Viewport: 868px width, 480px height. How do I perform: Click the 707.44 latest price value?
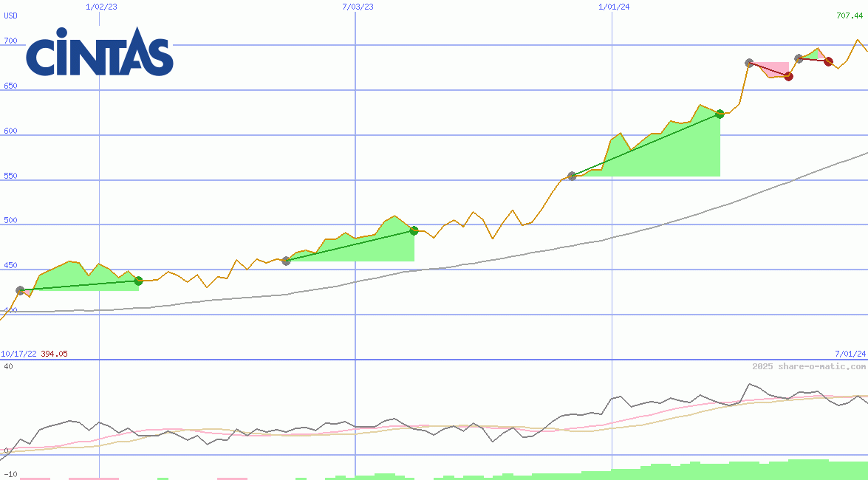coord(851,16)
